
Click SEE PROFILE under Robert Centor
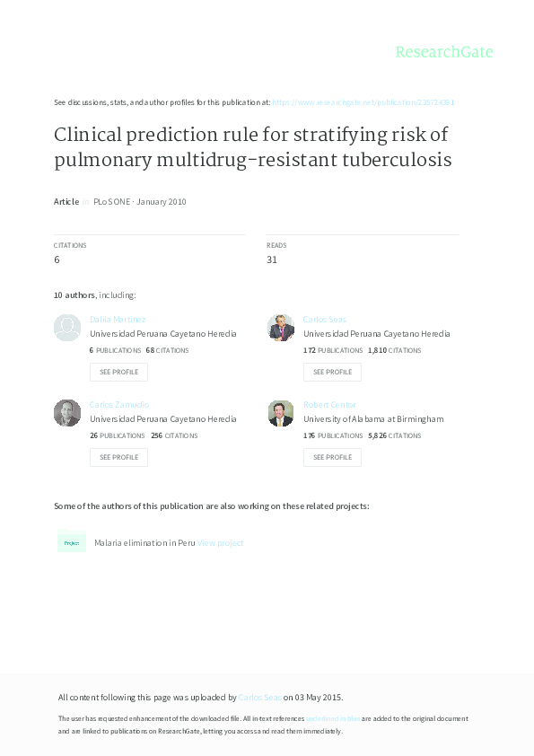(x=332, y=457)
